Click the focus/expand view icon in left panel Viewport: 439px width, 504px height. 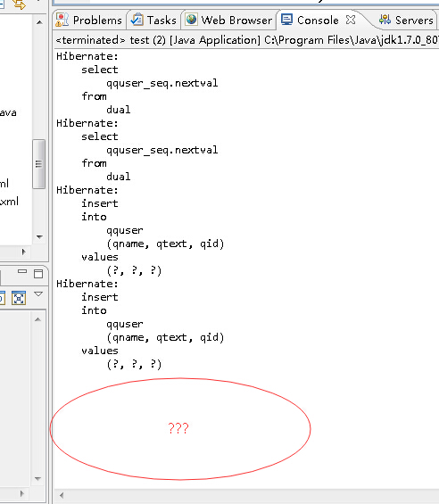pyautogui.click(x=19, y=298)
